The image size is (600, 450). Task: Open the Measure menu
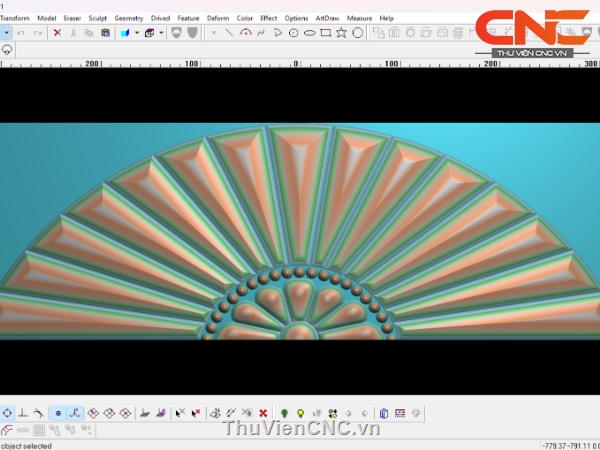[359, 18]
